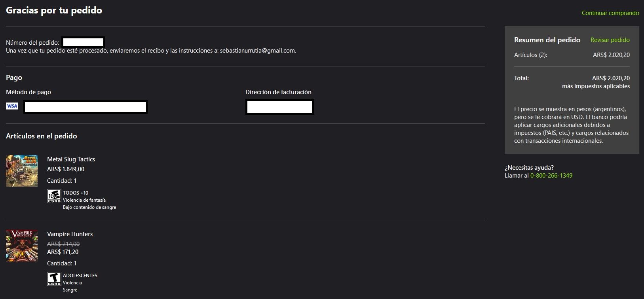Click the Método de pago label
Screen dimensions: 644x299
28,92
